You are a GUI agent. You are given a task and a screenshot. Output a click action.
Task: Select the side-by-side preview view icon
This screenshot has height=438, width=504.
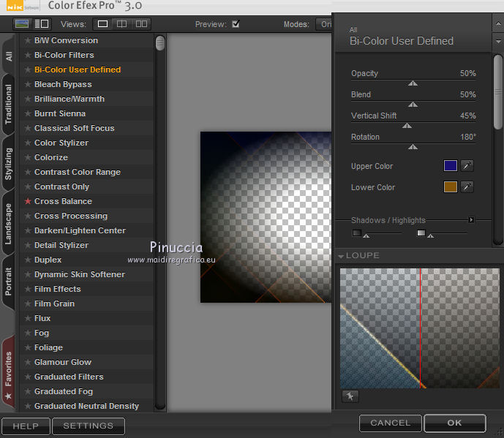141,24
